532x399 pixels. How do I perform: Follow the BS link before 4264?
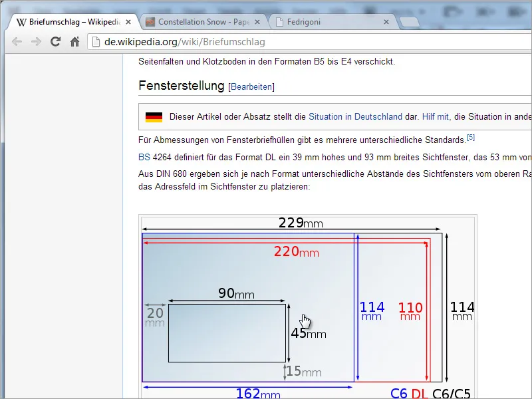[144, 157]
